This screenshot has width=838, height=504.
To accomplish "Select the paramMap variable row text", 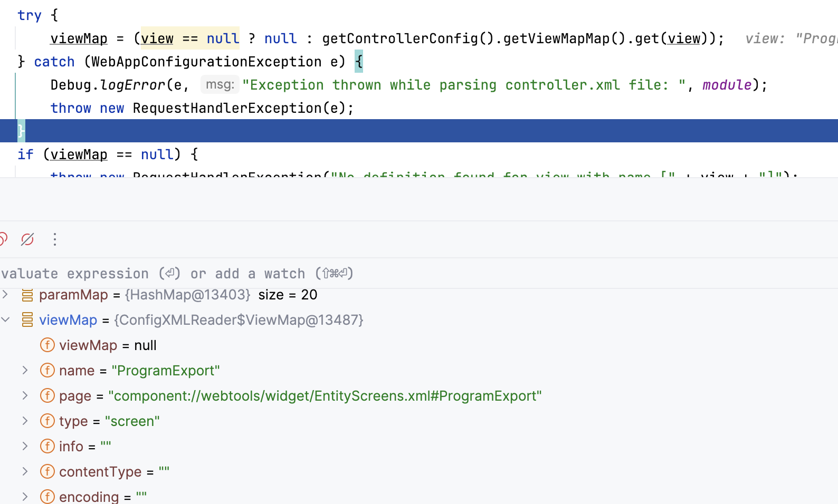I will point(178,295).
